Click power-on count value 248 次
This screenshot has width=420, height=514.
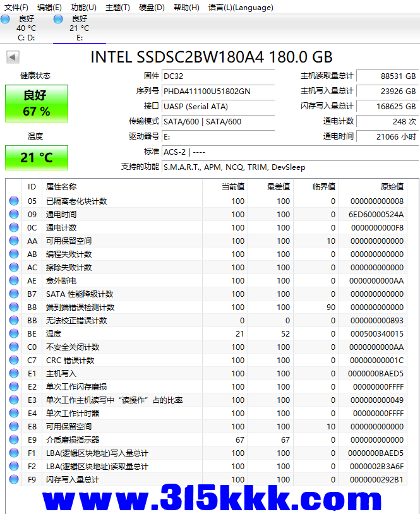(387, 122)
